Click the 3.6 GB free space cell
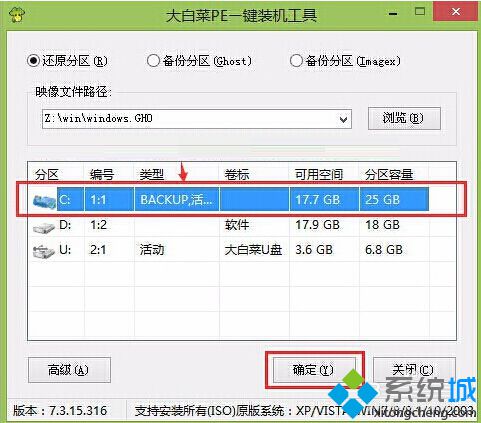This screenshot has height=423, width=481. click(314, 250)
